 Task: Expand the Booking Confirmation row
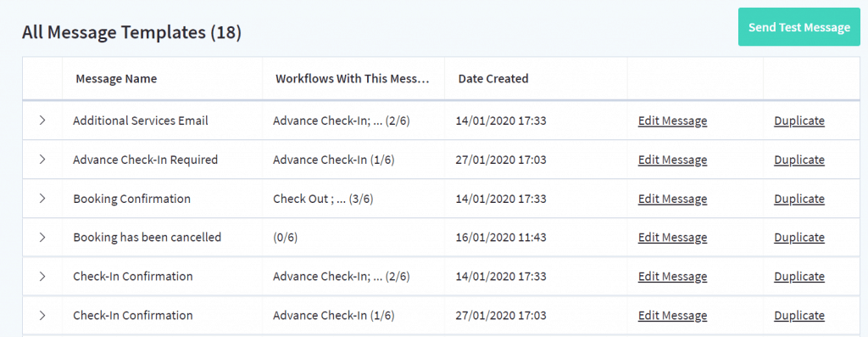pyautogui.click(x=42, y=199)
